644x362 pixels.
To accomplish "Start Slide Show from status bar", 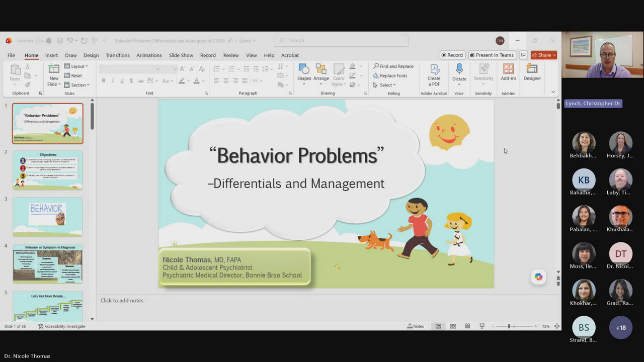I will click(482, 326).
